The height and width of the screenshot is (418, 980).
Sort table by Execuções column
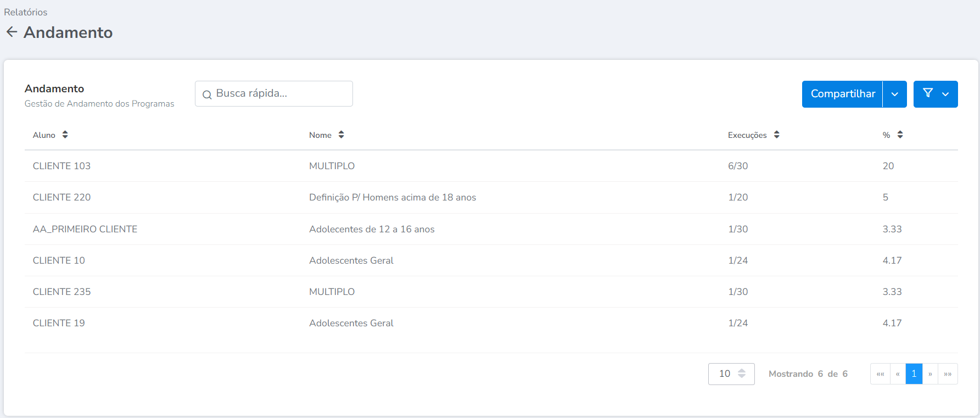point(776,135)
